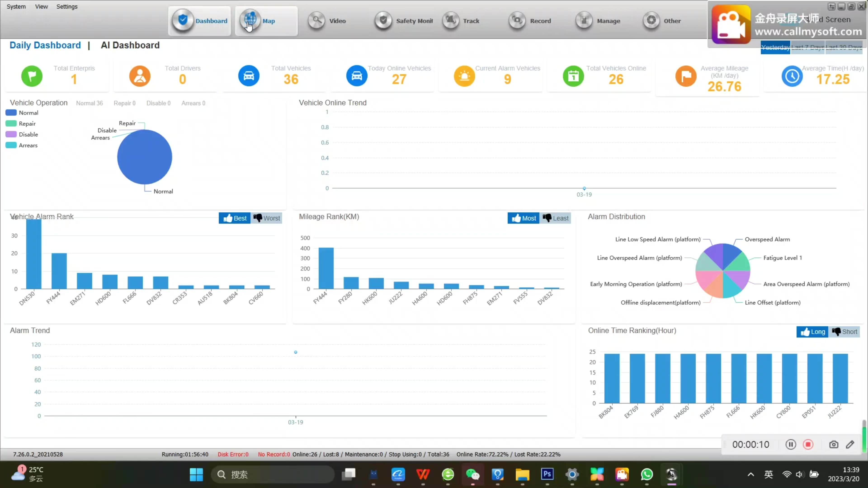
Task: Select the Track navigation icon
Action: pyautogui.click(x=451, y=21)
